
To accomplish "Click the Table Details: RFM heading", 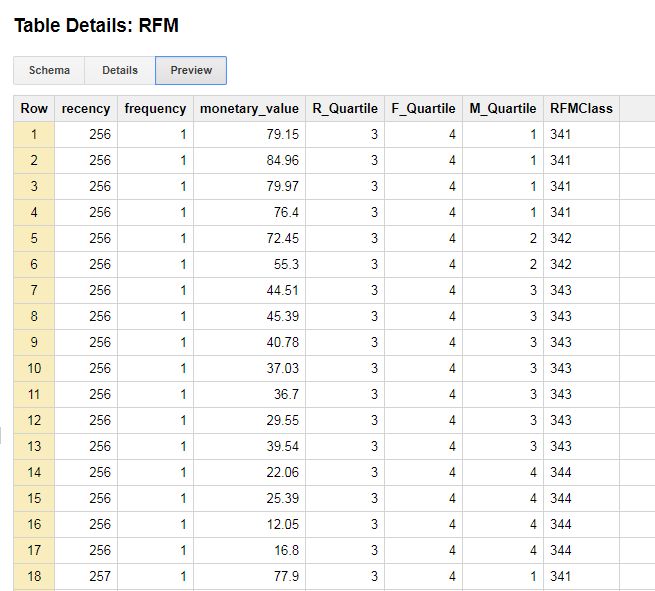I will click(96, 25).
